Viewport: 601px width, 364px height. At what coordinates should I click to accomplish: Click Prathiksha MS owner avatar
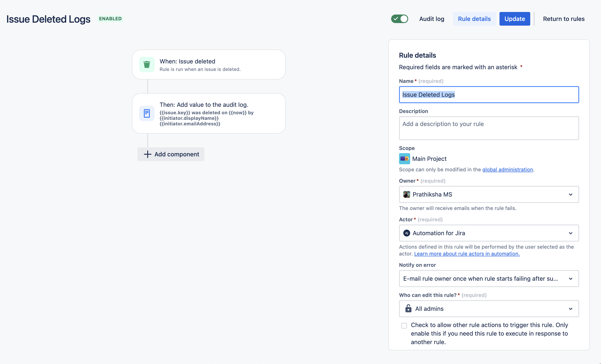coord(406,194)
